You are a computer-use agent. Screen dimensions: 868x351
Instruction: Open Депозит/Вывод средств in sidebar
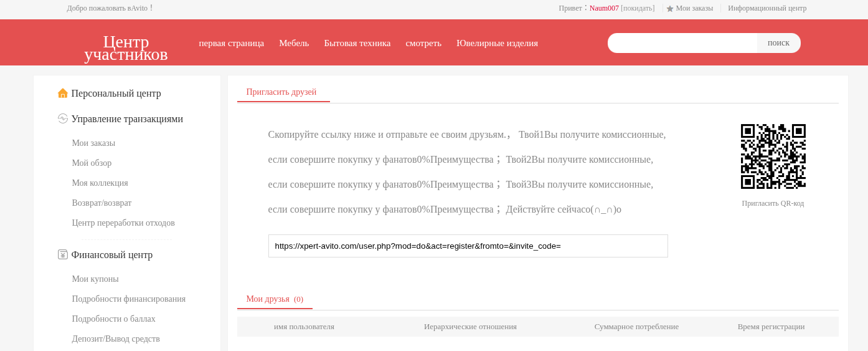[x=116, y=339]
